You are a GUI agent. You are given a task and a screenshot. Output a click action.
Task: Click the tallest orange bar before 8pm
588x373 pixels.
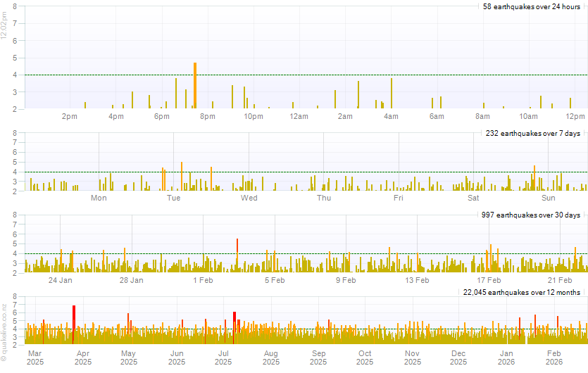point(195,85)
